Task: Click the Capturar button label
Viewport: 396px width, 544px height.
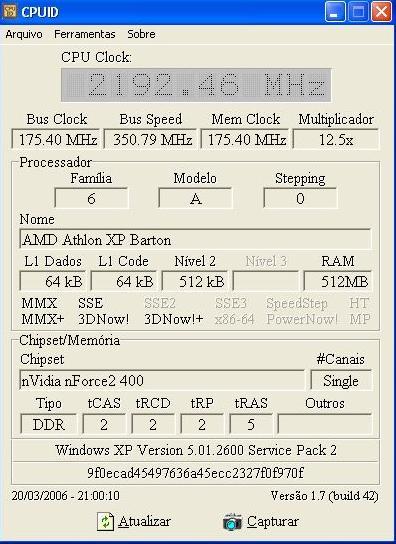Action: [x=273, y=521]
